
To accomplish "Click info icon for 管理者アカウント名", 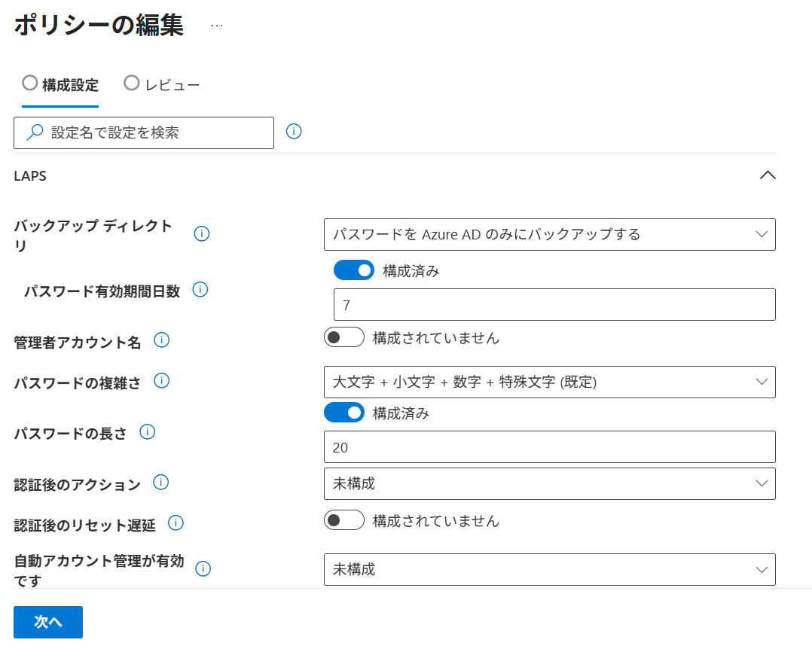I will [161, 340].
